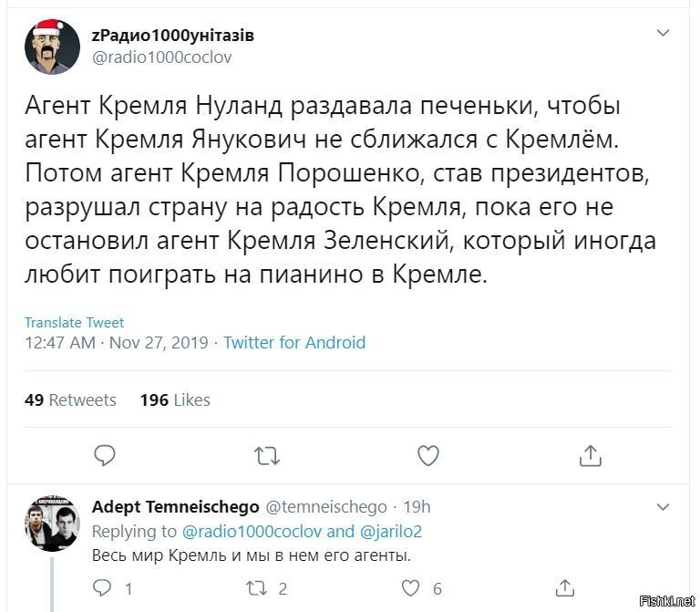Image resolution: width=700 pixels, height=612 pixels.
Task: Share the main tweet via share icon
Action: (591, 456)
